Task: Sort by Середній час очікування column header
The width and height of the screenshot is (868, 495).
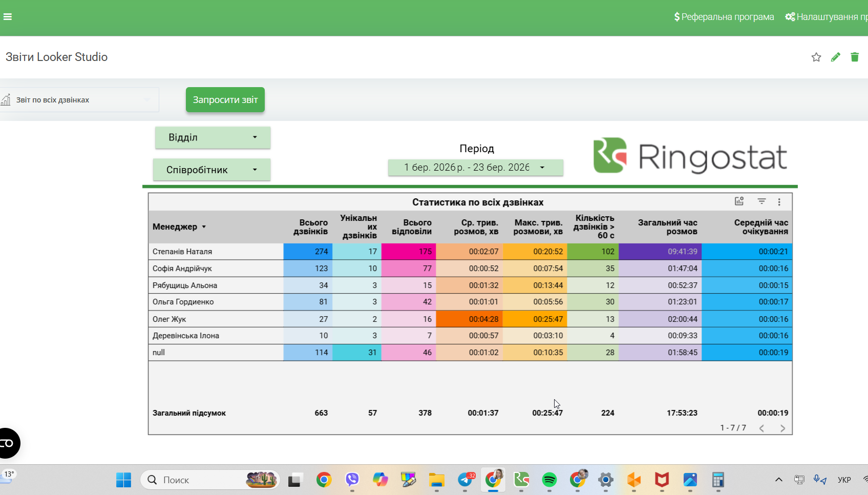Action: pyautogui.click(x=761, y=227)
